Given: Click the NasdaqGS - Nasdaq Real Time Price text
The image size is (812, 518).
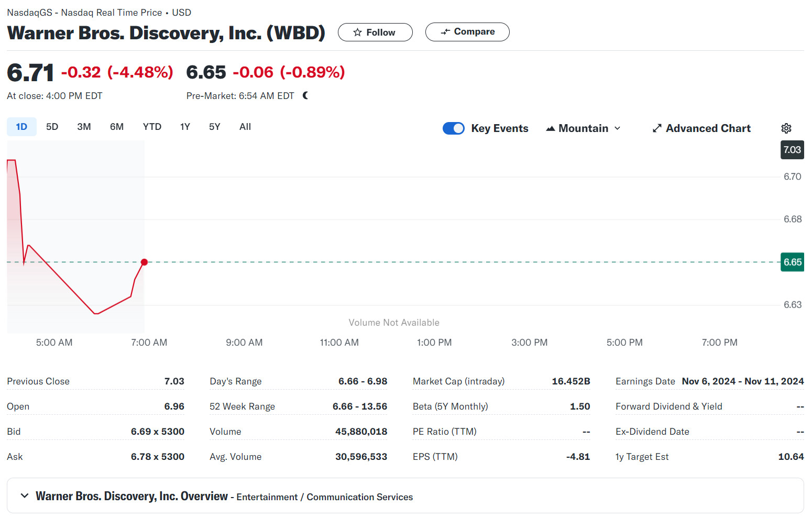Looking at the screenshot, I should coord(84,13).
